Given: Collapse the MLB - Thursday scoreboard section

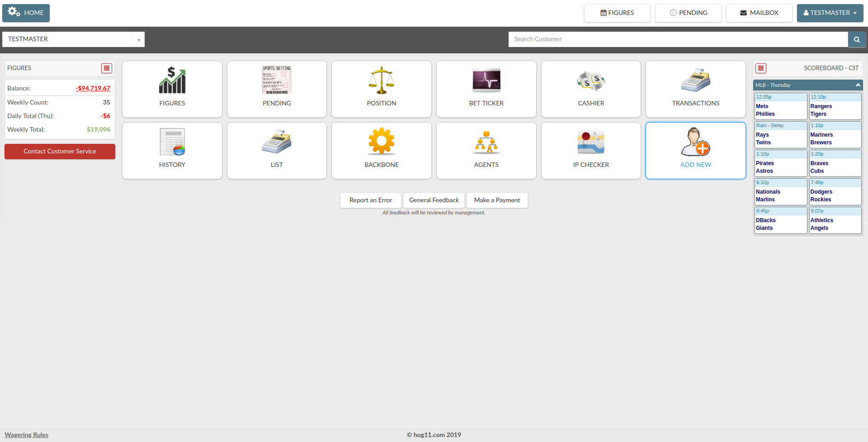Looking at the screenshot, I should click(857, 85).
